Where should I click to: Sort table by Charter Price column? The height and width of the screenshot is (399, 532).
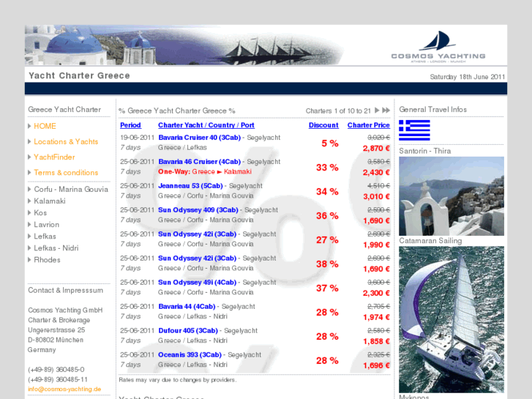pyautogui.click(x=369, y=125)
